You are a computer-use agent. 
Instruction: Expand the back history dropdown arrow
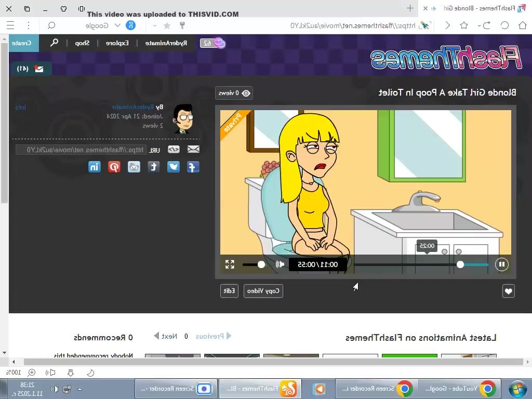pos(479,26)
